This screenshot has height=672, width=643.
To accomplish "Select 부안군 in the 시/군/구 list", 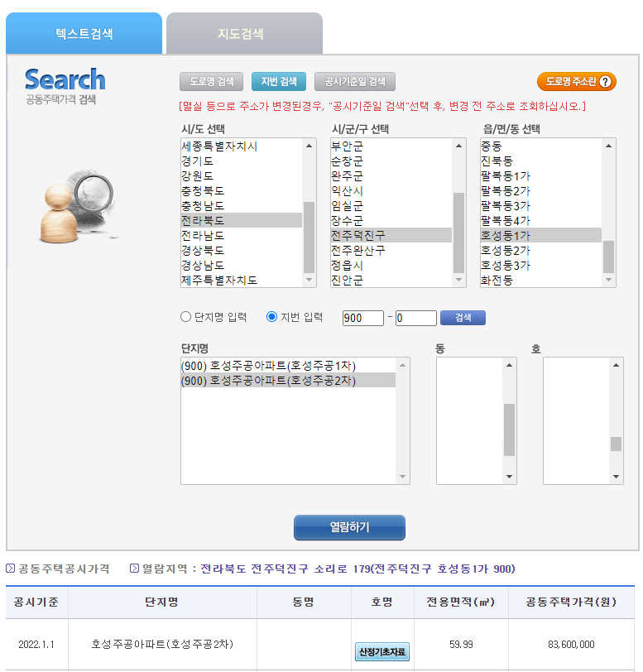I will (391, 146).
